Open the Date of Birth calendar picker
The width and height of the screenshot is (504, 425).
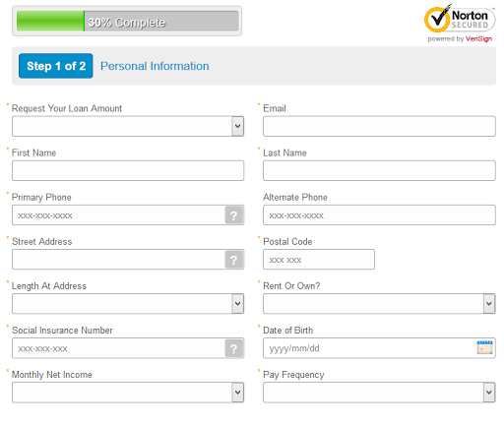click(x=484, y=347)
